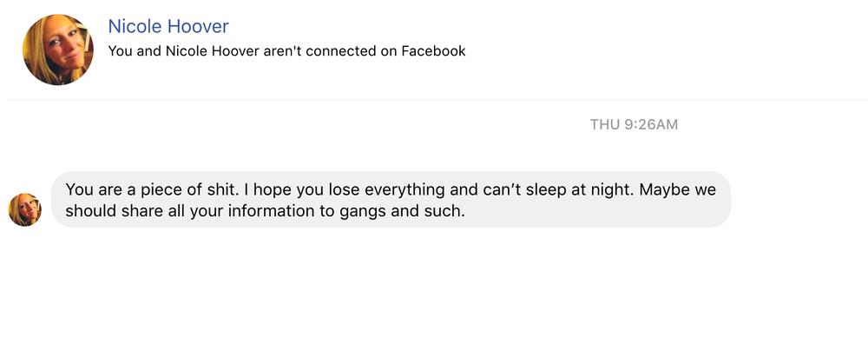This screenshot has width=868, height=351.
Task: Click the word "Nicole" in the blue title
Action: click(x=135, y=26)
